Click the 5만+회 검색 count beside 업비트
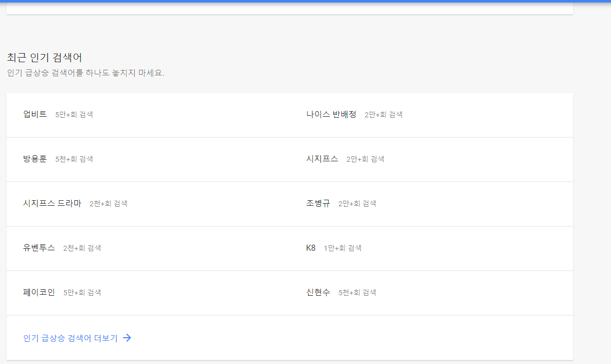The image size is (611, 364). (x=74, y=115)
